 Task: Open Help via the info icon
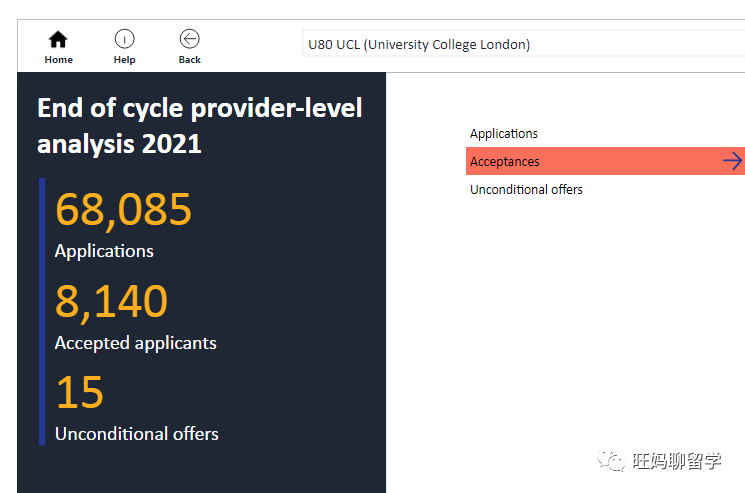[x=124, y=39]
